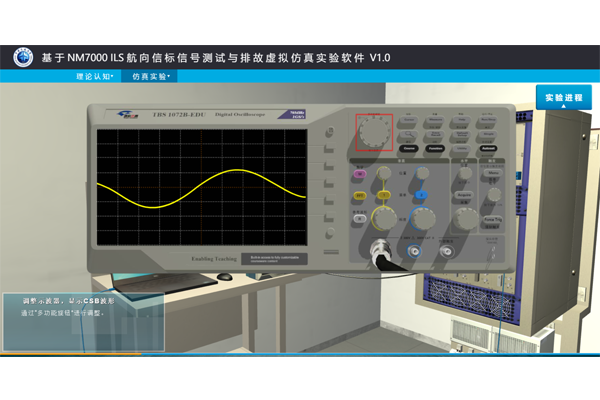600x400 pixels.
Task: Open the 理论认知 dropdown menu
Action: [96, 76]
